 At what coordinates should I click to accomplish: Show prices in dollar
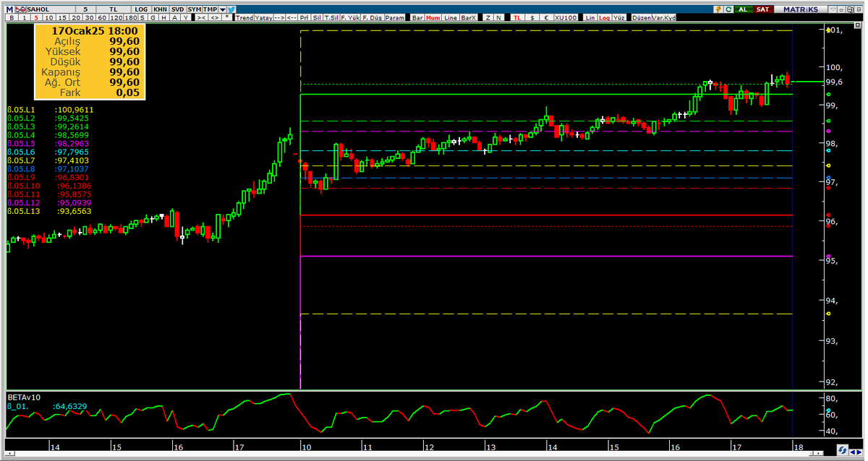[533, 17]
